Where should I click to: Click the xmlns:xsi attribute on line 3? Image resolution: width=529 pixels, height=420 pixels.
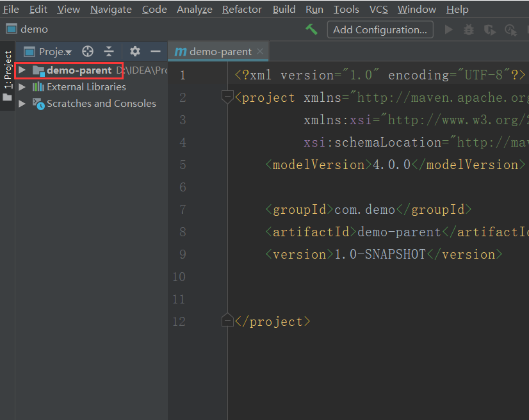click(338, 120)
